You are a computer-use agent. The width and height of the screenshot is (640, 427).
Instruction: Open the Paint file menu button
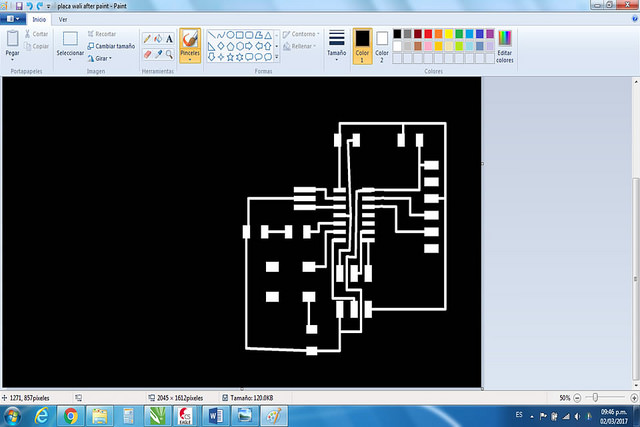(x=13, y=19)
